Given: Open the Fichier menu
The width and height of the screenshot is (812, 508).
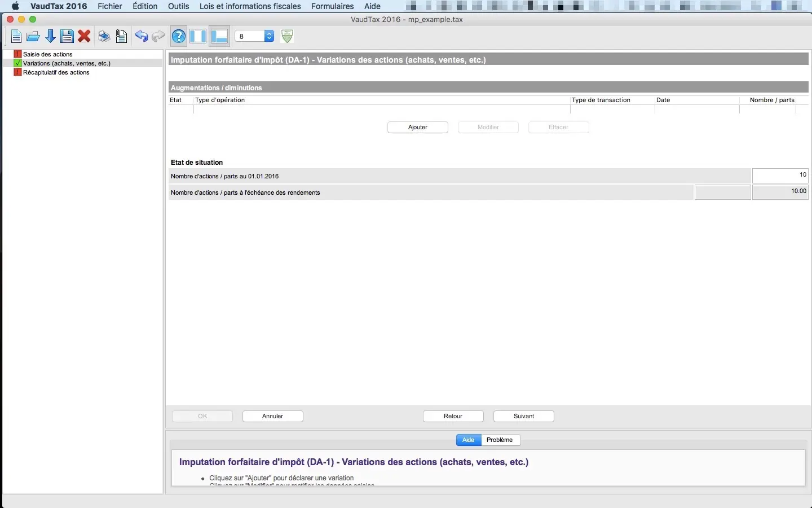Looking at the screenshot, I should (110, 6).
